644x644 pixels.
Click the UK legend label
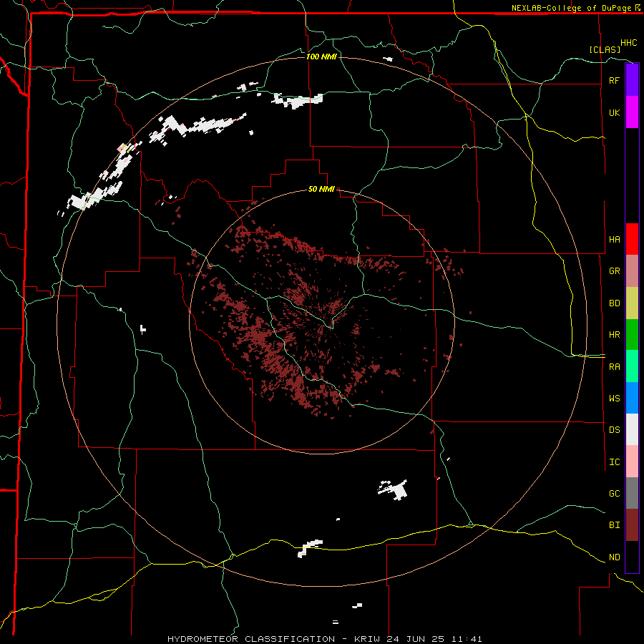click(x=614, y=112)
